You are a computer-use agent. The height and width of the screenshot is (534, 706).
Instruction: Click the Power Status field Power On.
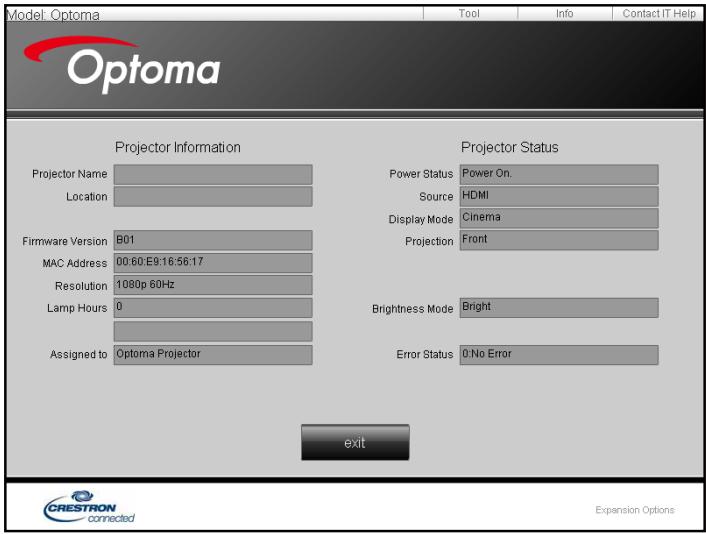[559, 174]
